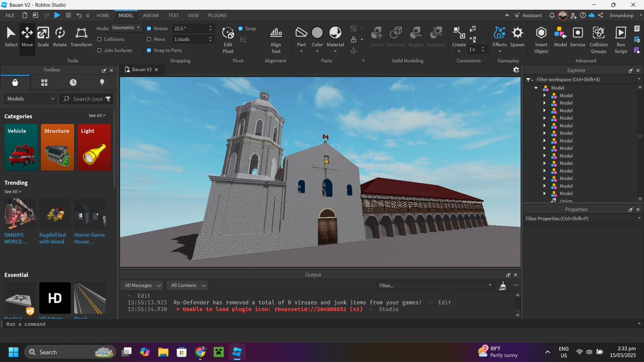The image size is (644, 362).
Task: Insert a Spawn location
Action: (x=517, y=38)
